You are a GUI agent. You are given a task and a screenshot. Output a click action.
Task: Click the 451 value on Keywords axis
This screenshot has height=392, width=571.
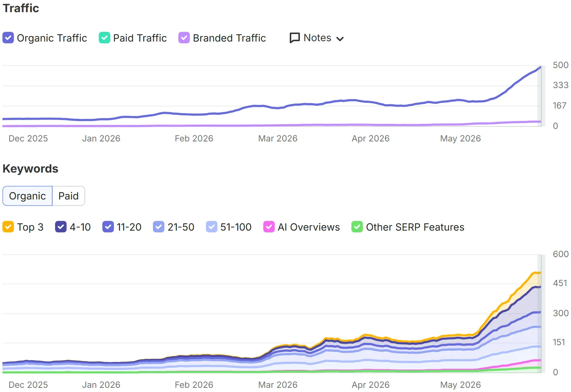[560, 283]
